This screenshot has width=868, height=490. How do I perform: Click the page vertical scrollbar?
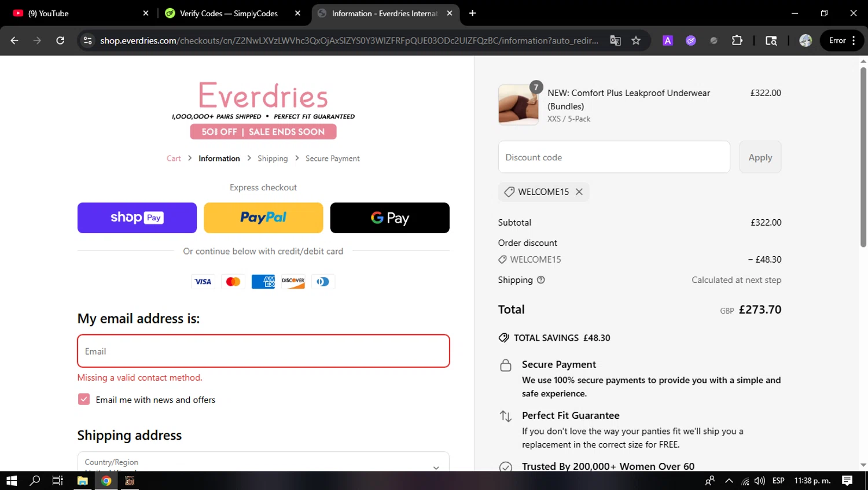click(863, 157)
